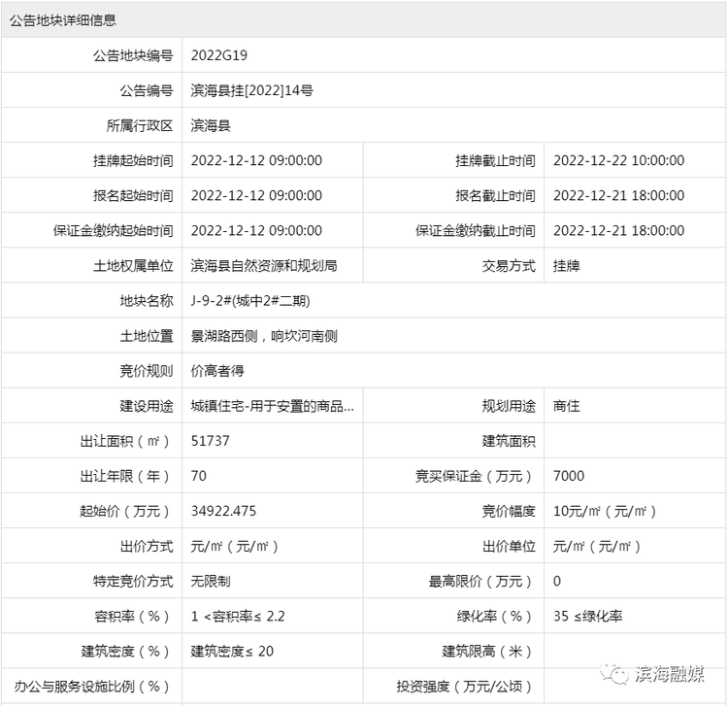Select the deposit amount 7000
728x706 pixels.
569,476
